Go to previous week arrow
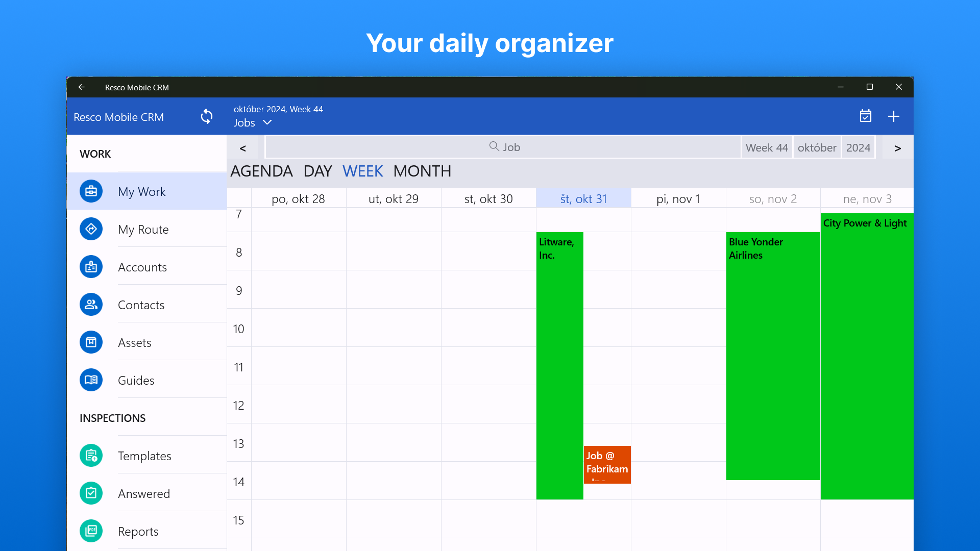This screenshot has width=980, height=551. pos(243,148)
